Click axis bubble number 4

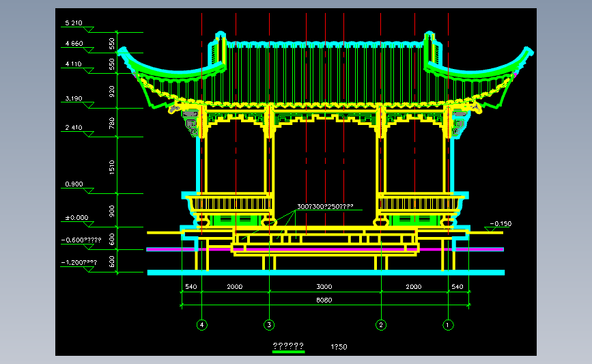point(202,324)
